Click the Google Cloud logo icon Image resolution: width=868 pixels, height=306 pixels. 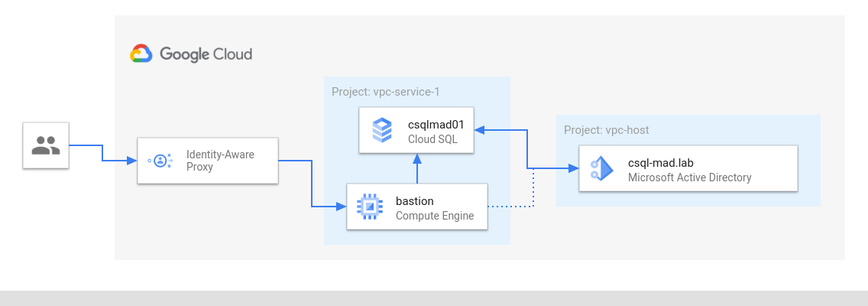tap(141, 54)
